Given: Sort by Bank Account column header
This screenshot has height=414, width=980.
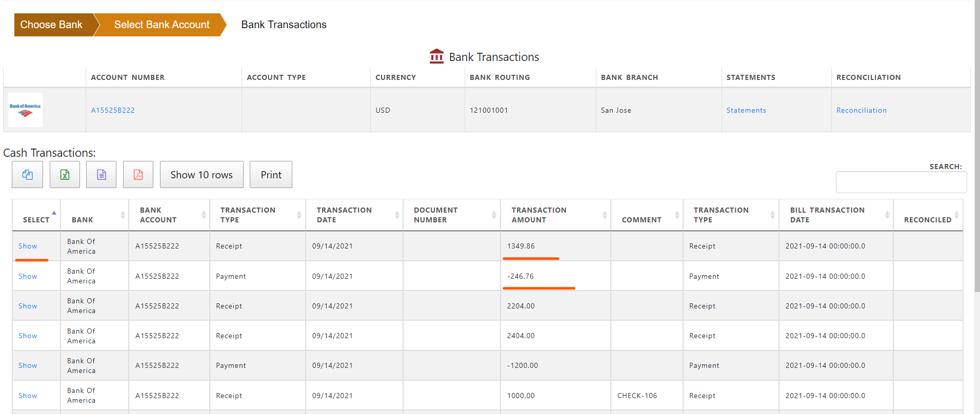Looking at the screenshot, I should 169,215.
